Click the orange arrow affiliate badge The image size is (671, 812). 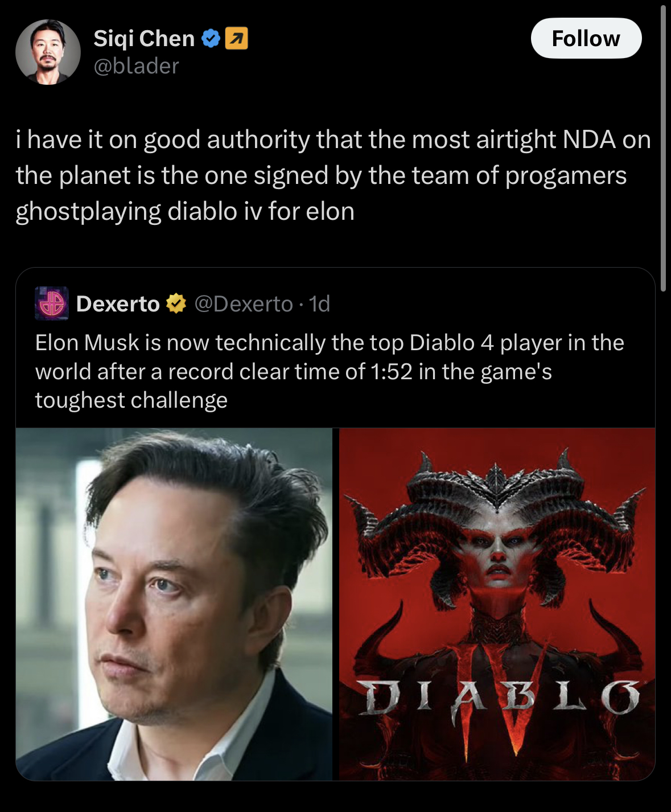(237, 39)
